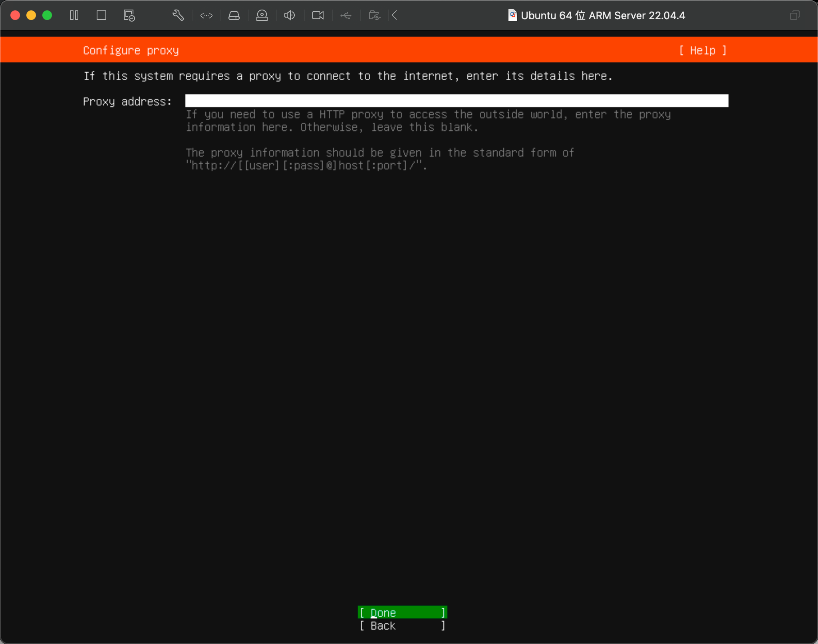
Task: Click the Proxy address input field
Action: tap(457, 101)
